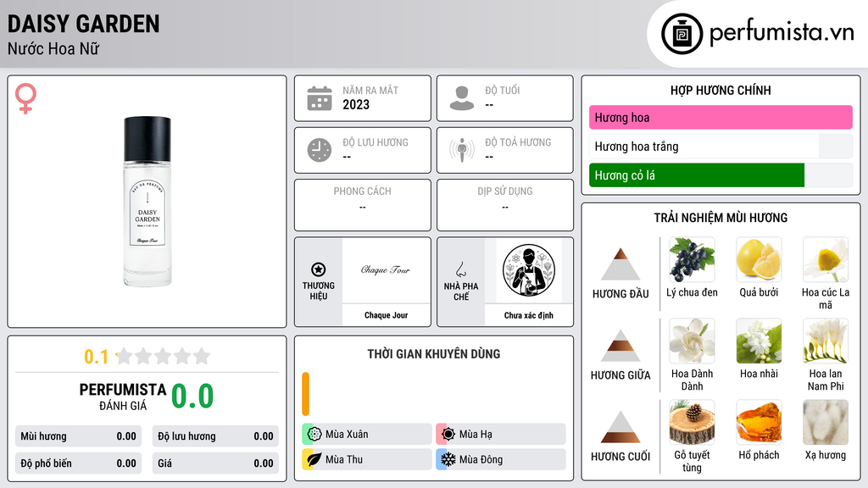868x488 pixels.
Task: Click the Hương đầu pyramid icon
Action: pos(620,264)
